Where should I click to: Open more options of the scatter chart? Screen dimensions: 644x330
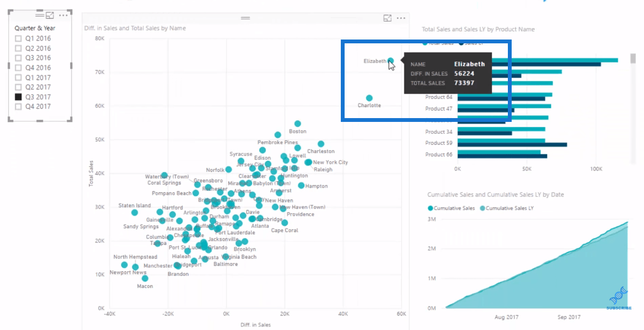click(401, 18)
